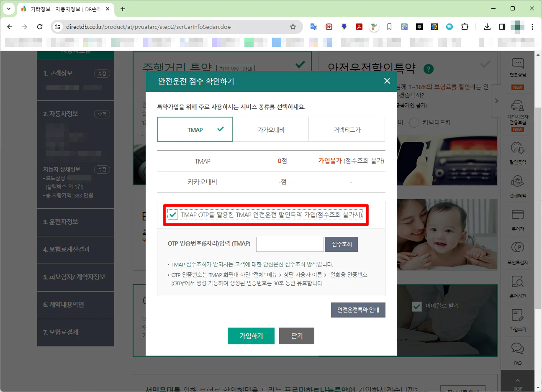Click the 안전운전할인특약 help question icon

click(429, 69)
